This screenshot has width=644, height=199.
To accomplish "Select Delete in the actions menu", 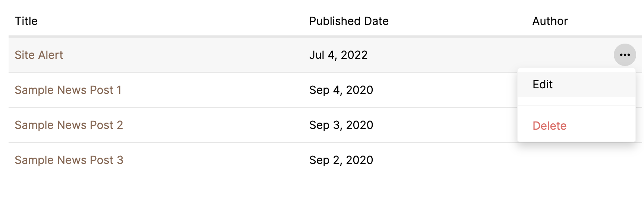I will pos(549,126).
